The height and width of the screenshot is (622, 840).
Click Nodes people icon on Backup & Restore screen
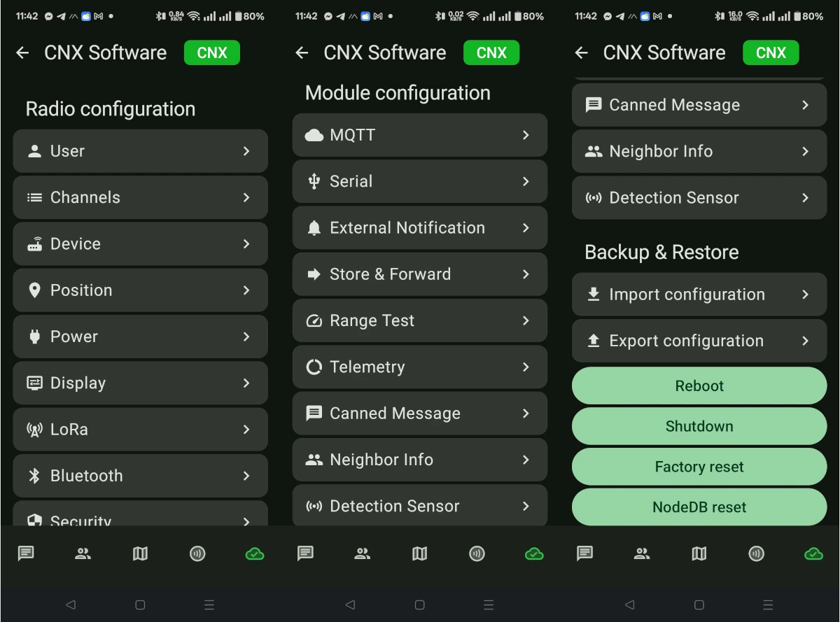641,554
